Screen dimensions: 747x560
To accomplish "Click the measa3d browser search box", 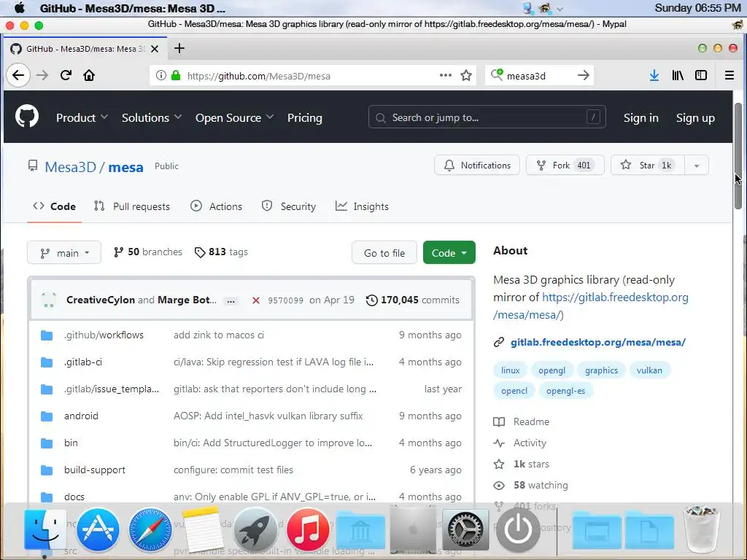I will coord(538,76).
